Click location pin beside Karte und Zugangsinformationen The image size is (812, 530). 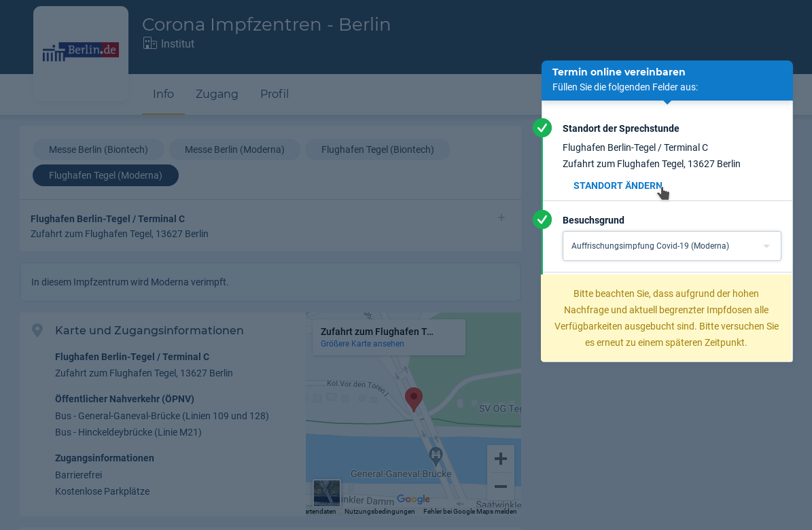37,330
